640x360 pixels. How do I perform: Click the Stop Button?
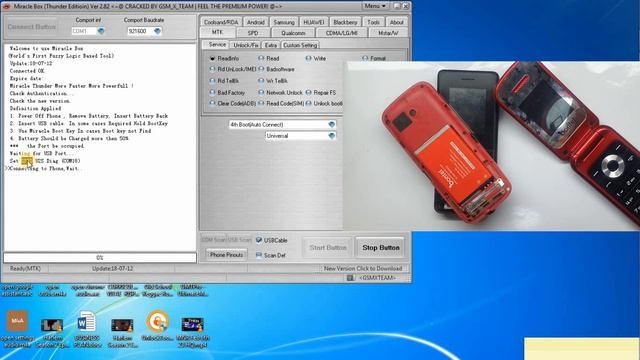point(380,247)
